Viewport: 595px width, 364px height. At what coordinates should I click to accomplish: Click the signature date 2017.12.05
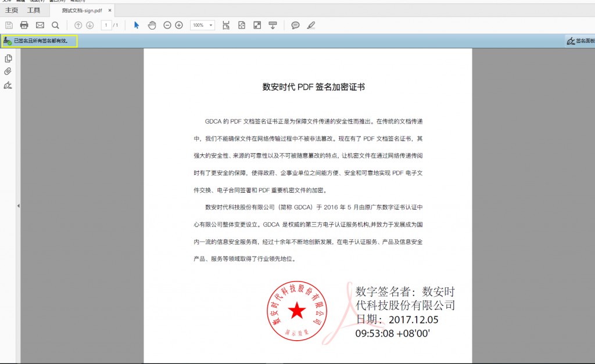(x=413, y=320)
